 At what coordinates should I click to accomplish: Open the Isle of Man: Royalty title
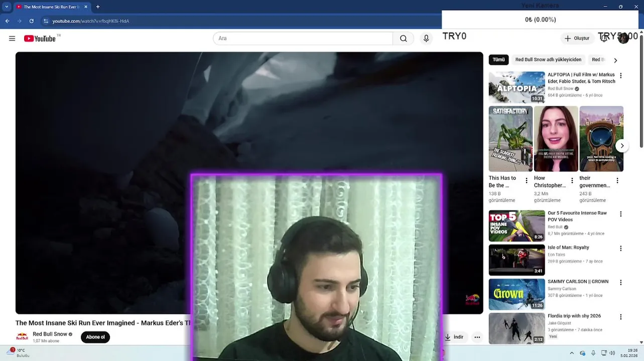568,247
